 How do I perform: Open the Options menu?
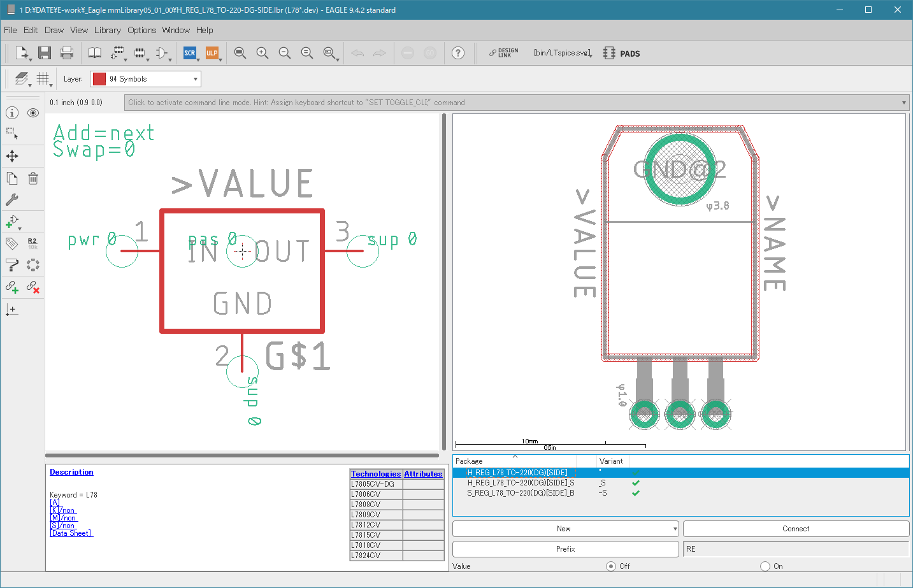(141, 30)
